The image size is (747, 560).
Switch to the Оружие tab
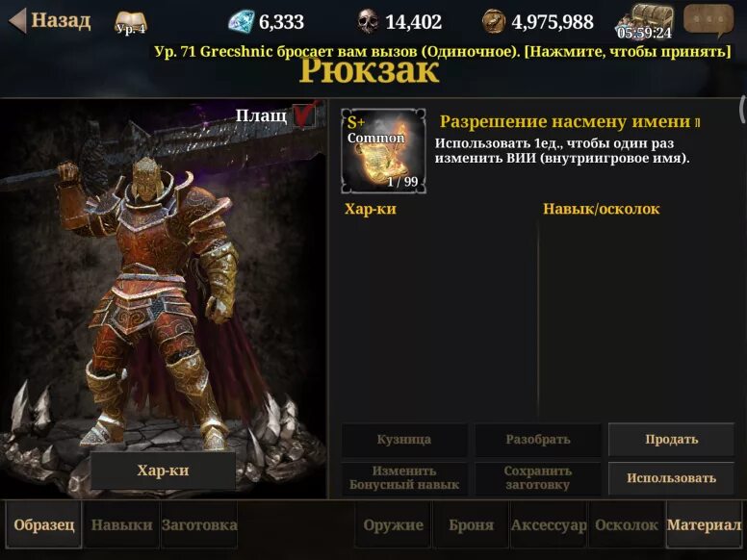[393, 524]
